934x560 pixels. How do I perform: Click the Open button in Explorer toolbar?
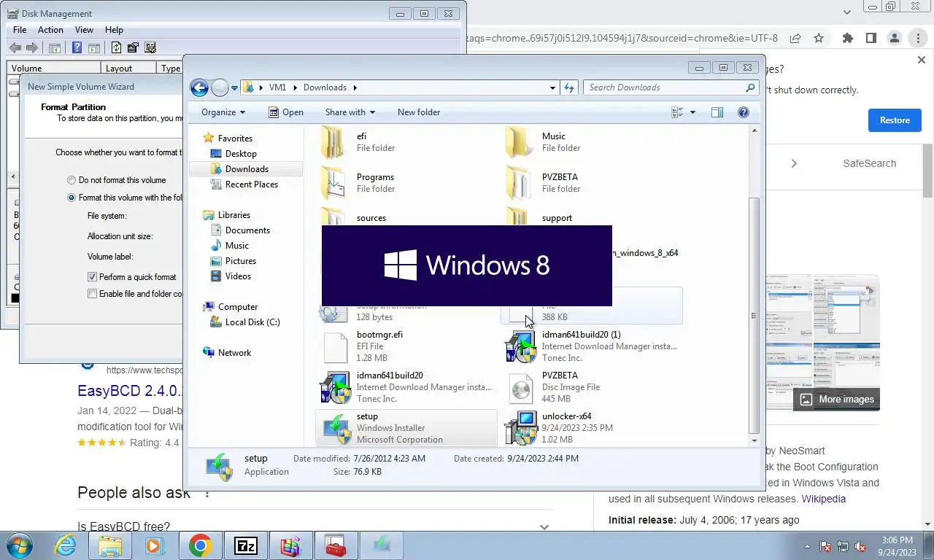coord(285,112)
